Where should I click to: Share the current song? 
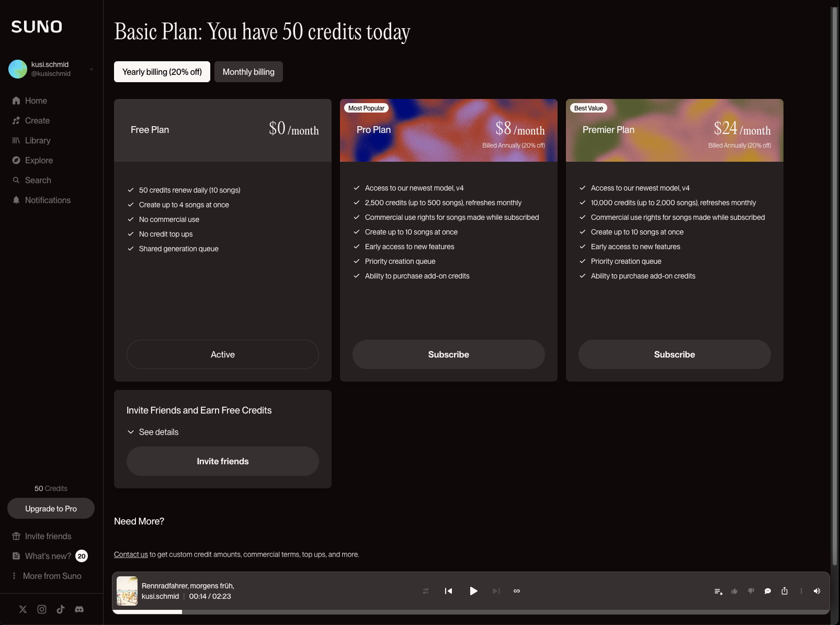pos(785,591)
